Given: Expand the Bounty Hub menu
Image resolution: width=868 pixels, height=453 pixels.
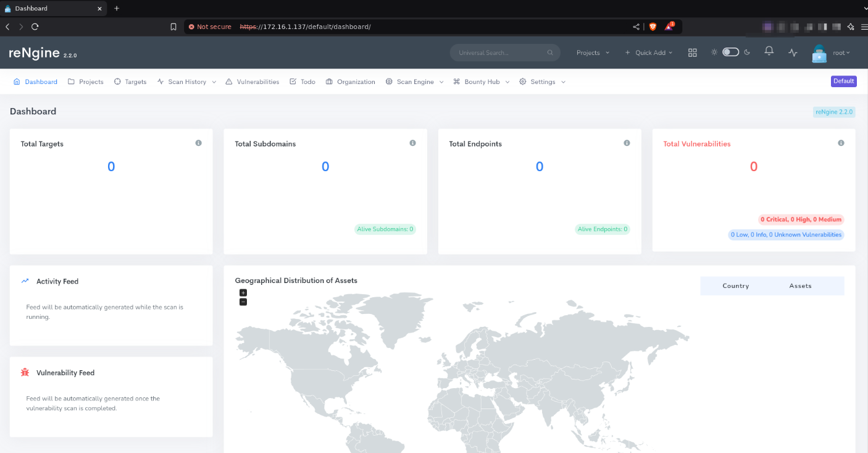Looking at the screenshot, I should (x=482, y=82).
